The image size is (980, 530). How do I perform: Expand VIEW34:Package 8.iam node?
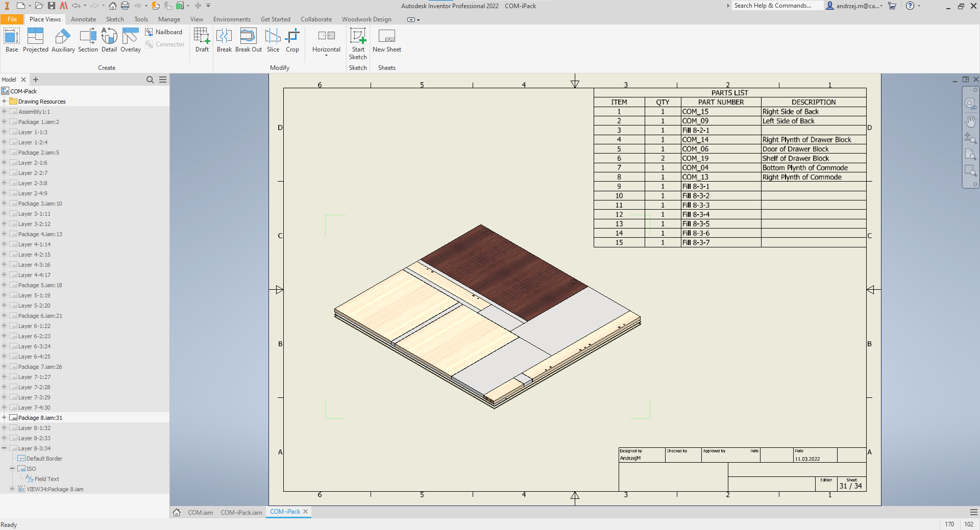12,489
